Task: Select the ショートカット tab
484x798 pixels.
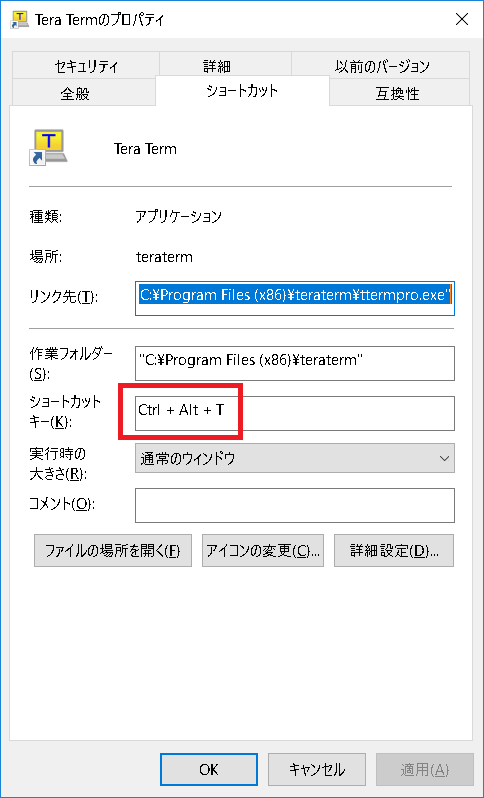Action: point(242,91)
